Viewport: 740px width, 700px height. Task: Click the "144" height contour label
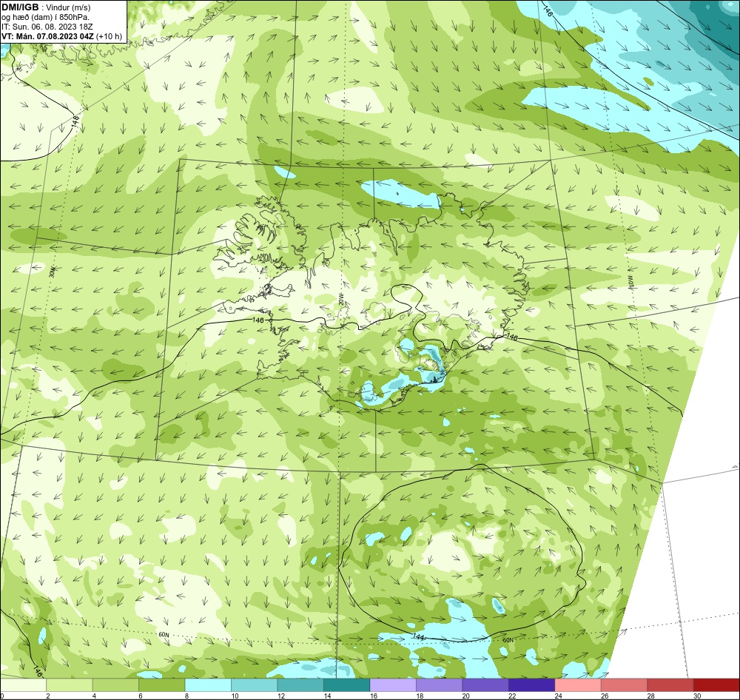(x=418, y=637)
